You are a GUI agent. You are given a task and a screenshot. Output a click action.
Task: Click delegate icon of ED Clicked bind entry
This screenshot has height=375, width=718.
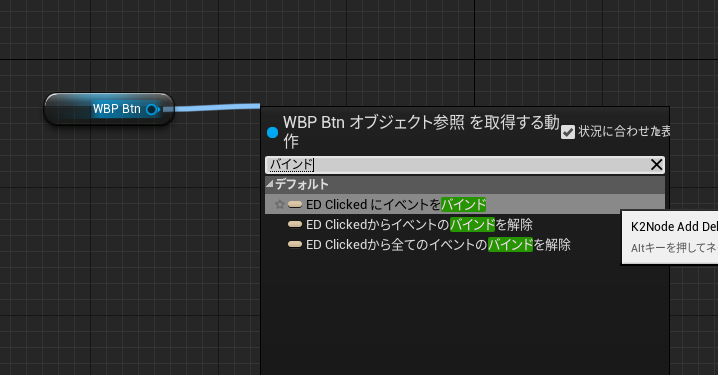tap(295, 204)
